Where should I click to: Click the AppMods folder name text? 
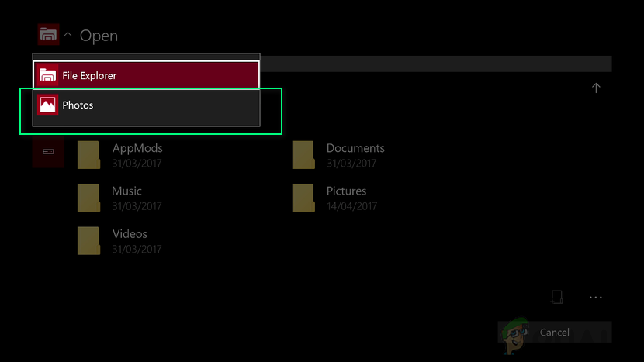point(137,148)
